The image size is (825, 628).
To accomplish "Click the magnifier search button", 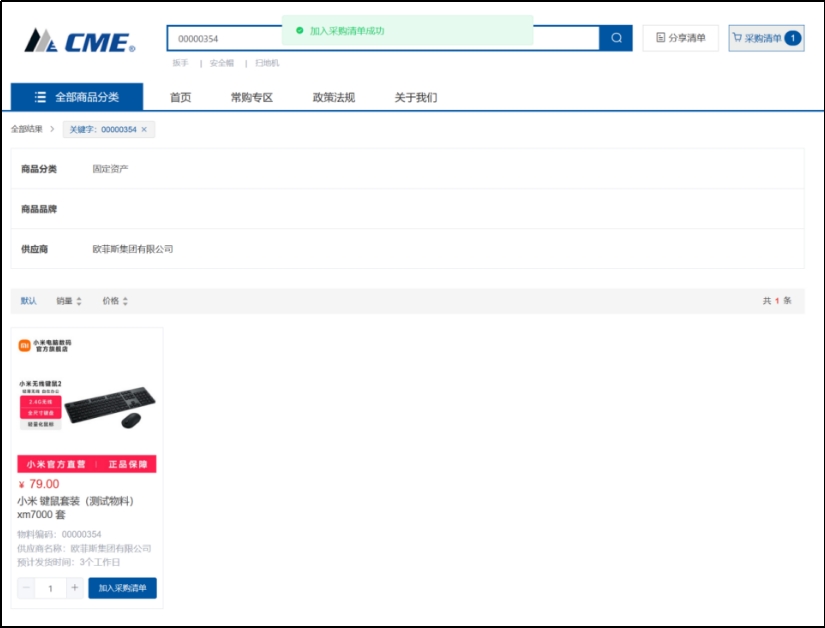I will tap(616, 38).
